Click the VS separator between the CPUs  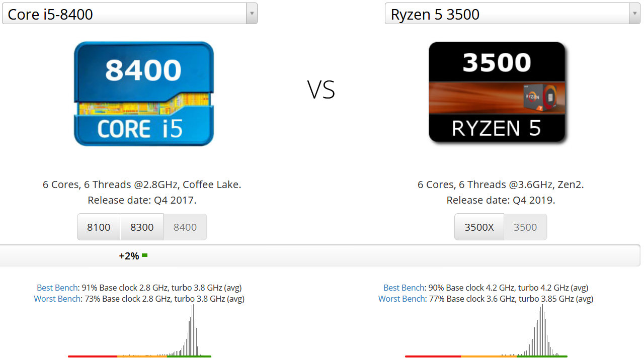pos(320,91)
